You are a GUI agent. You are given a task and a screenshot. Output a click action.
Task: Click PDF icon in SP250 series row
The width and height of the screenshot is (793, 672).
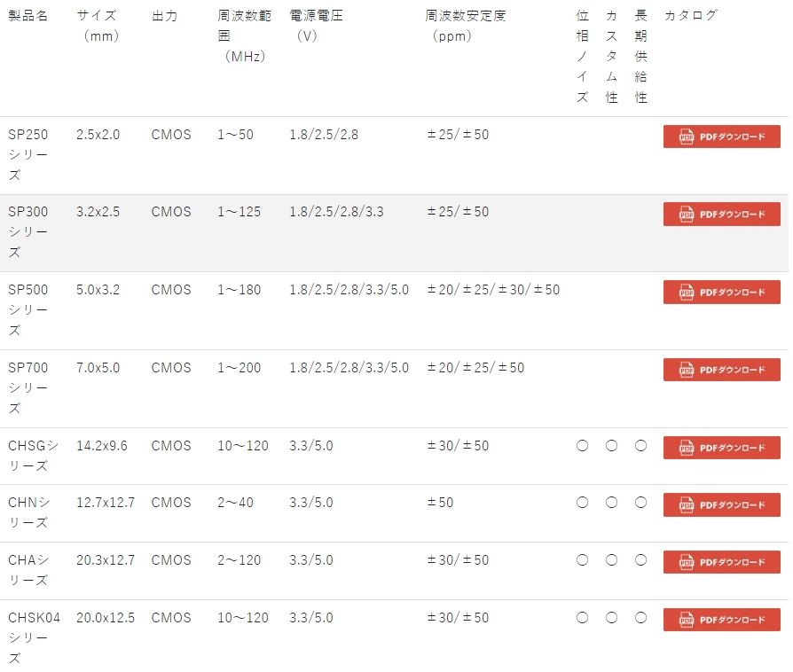click(x=687, y=137)
